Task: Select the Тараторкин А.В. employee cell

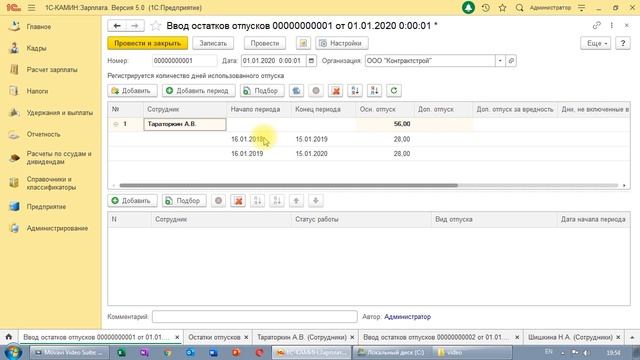Action: pyautogui.click(x=185, y=124)
